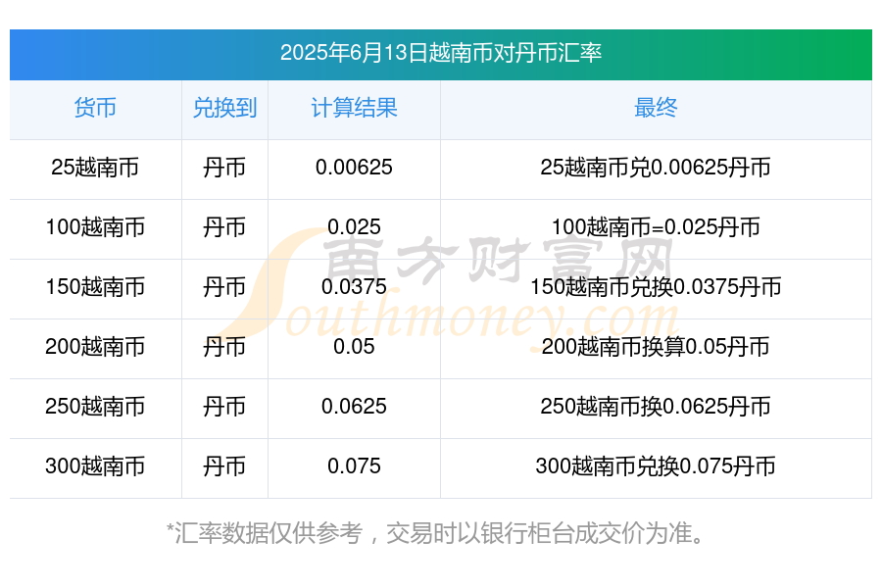Click the disclaimer note about 汇率数据仅供参考

pos(435,533)
